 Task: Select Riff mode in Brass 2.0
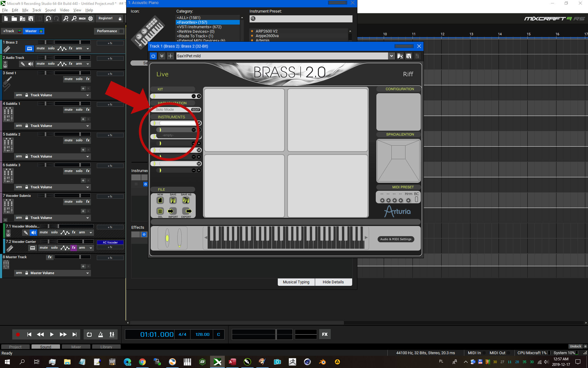coord(408,74)
